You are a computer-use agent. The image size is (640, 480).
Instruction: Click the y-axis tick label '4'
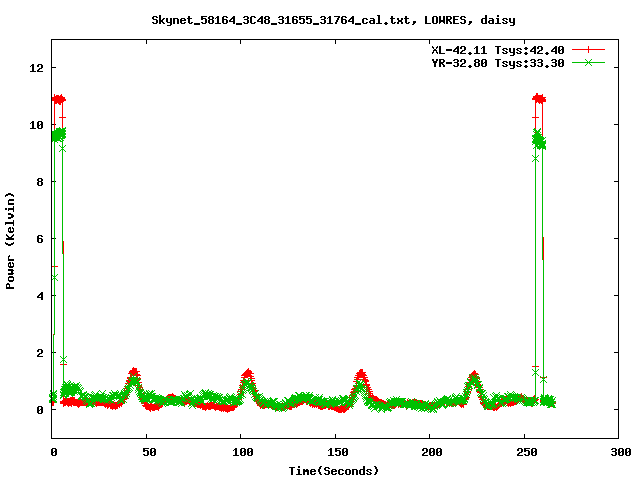(40, 296)
